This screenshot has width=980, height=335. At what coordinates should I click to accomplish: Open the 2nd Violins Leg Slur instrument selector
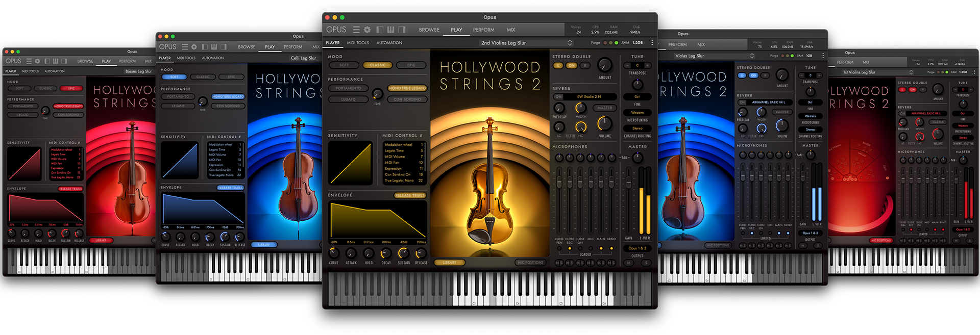point(526,43)
